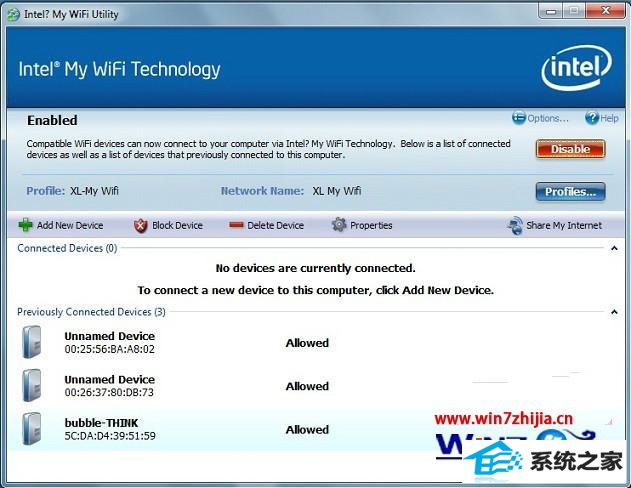
Task: Click the device icon for 00:26:37:80:DB:73
Action: coord(32,385)
